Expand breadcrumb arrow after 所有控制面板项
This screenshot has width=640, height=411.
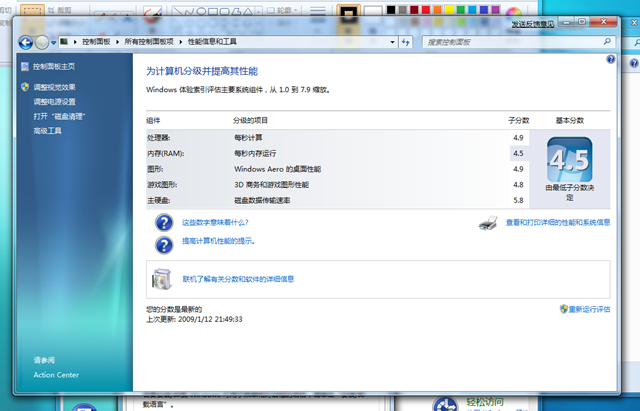(x=181, y=42)
